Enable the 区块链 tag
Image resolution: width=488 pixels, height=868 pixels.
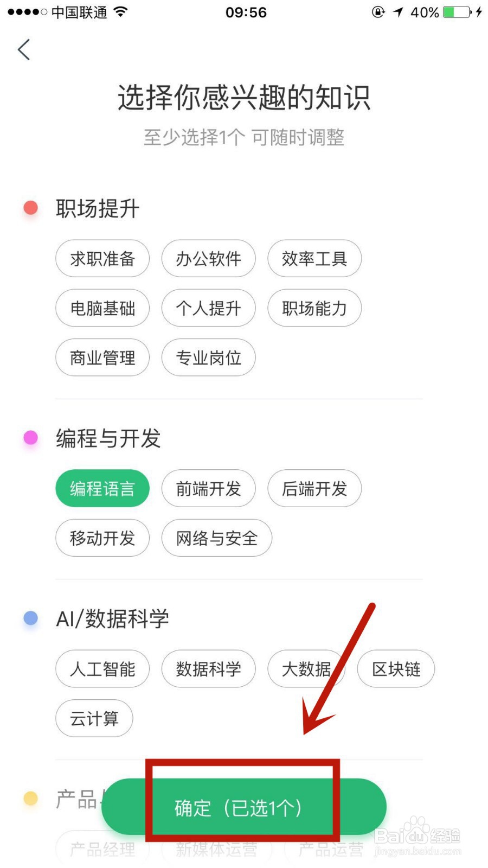(x=396, y=669)
